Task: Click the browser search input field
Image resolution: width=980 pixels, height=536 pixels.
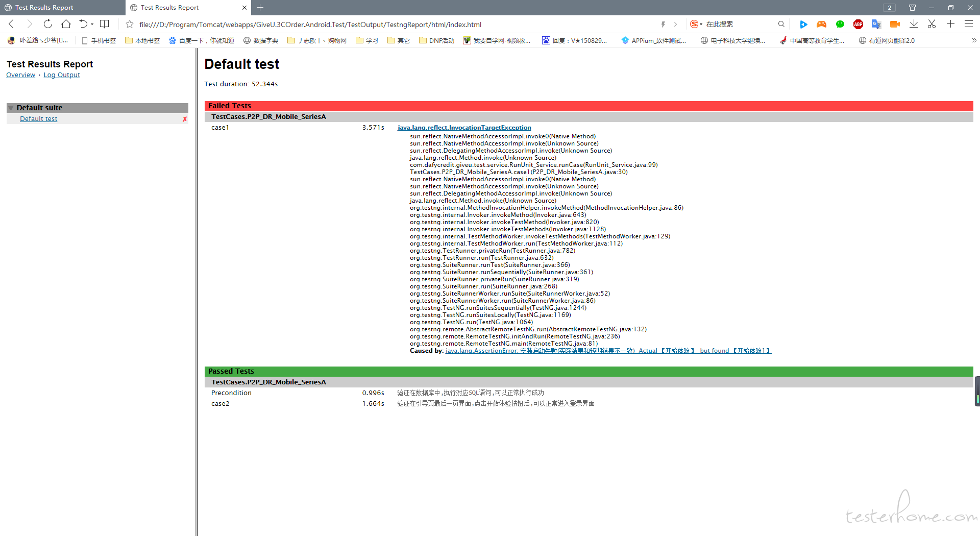Action: pyautogui.click(x=740, y=24)
